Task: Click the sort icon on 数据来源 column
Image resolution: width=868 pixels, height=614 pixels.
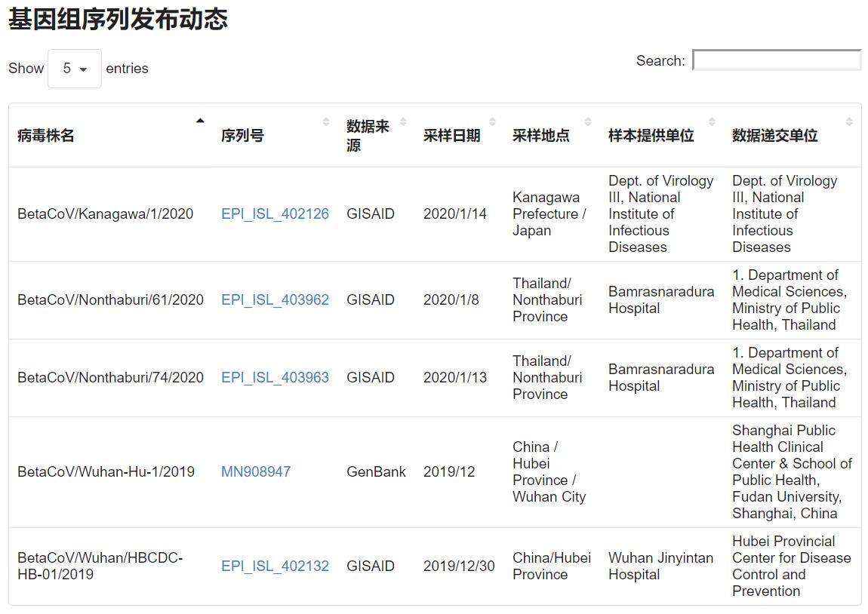Action: coord(402,121)
